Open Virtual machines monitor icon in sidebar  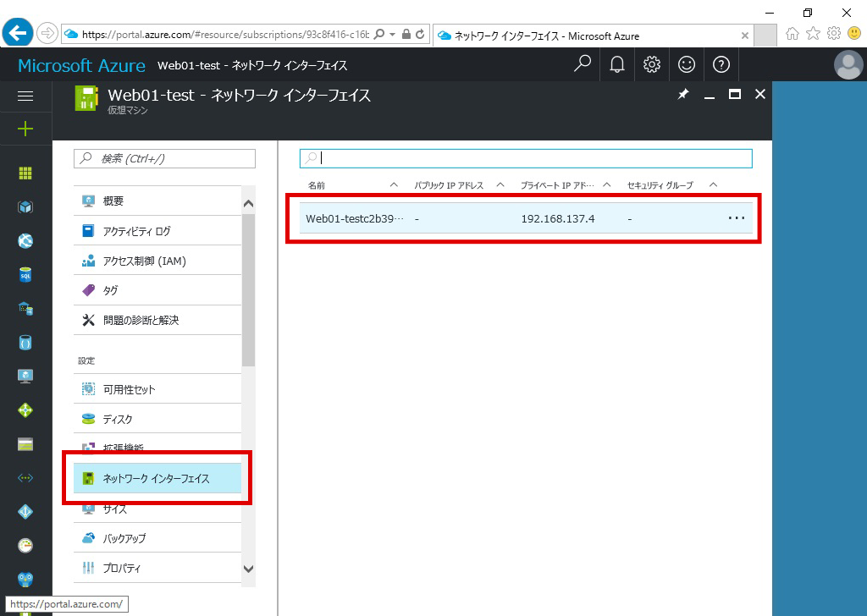[25, 377]
